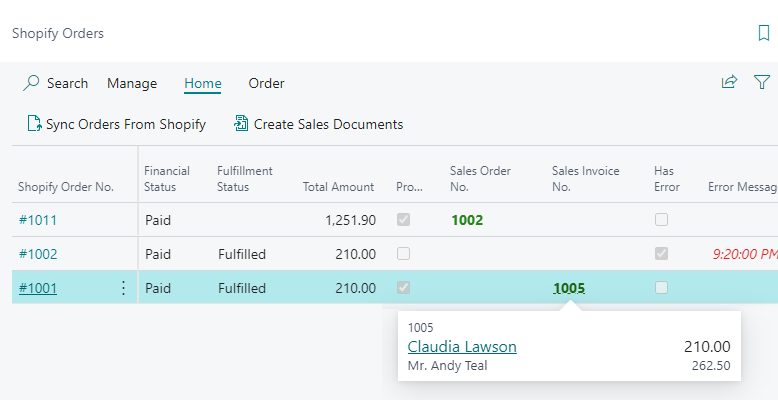
Task: Click the Has Error column header
Action: point(667,179)
